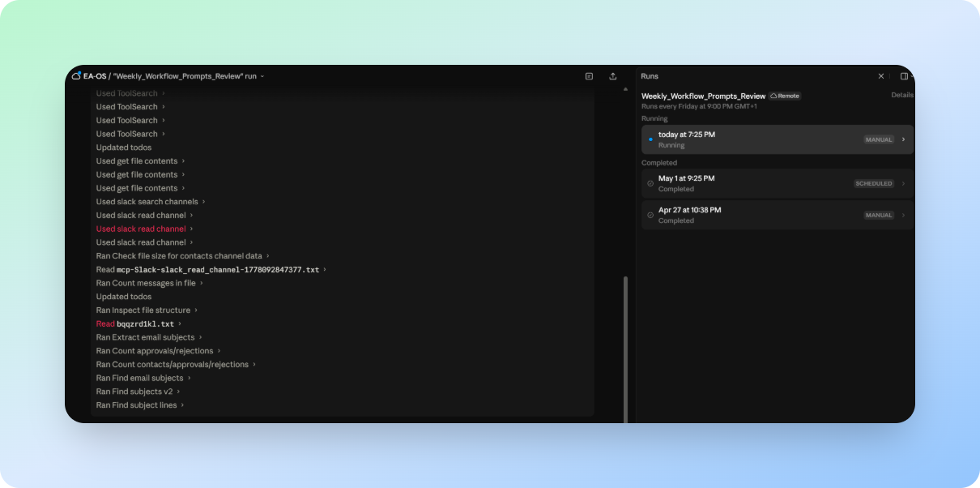Click Ran Find subject lines row

point(140,405)
